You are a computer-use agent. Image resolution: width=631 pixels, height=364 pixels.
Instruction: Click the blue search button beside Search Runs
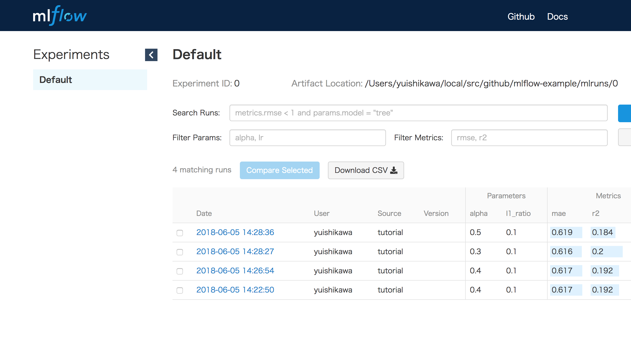[x=626, y=113]
